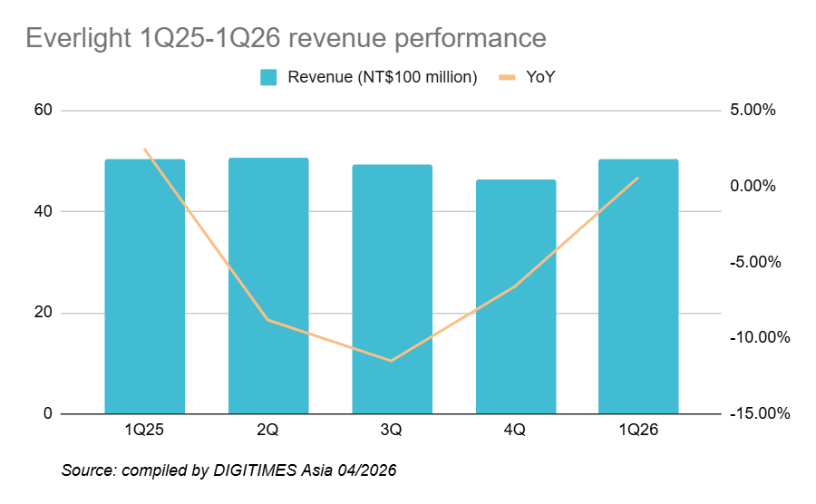Screen dimensions: 816x504
Task: Click the '60' left axis label
Action: click(x=44, y=111)
